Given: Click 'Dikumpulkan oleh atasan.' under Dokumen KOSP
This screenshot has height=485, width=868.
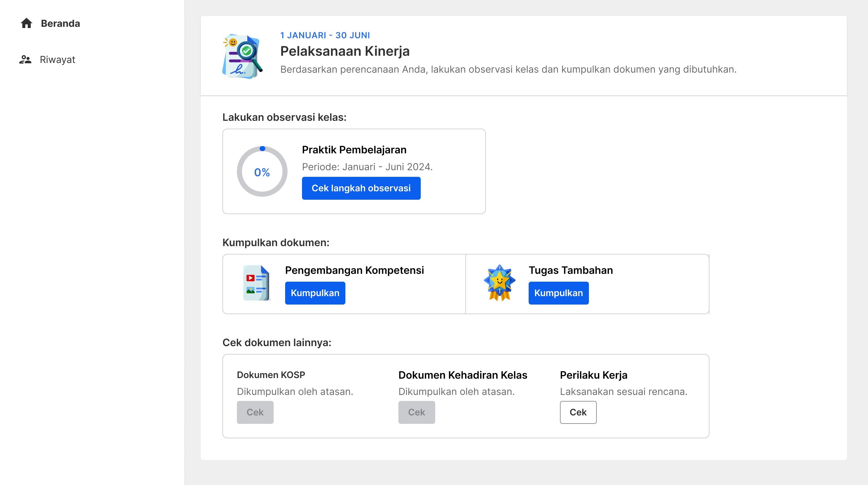Looking at the screenshot, I should click(295, 392).
